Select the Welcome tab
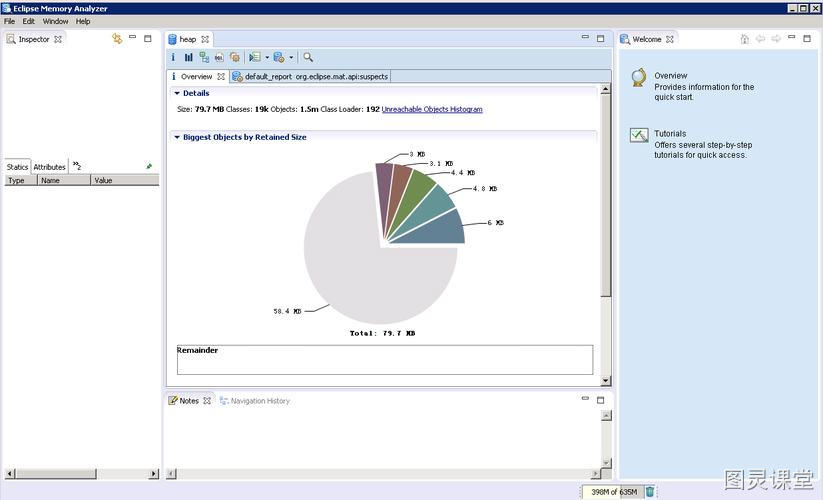Screen dimensions: 823x500 point(641,39)
